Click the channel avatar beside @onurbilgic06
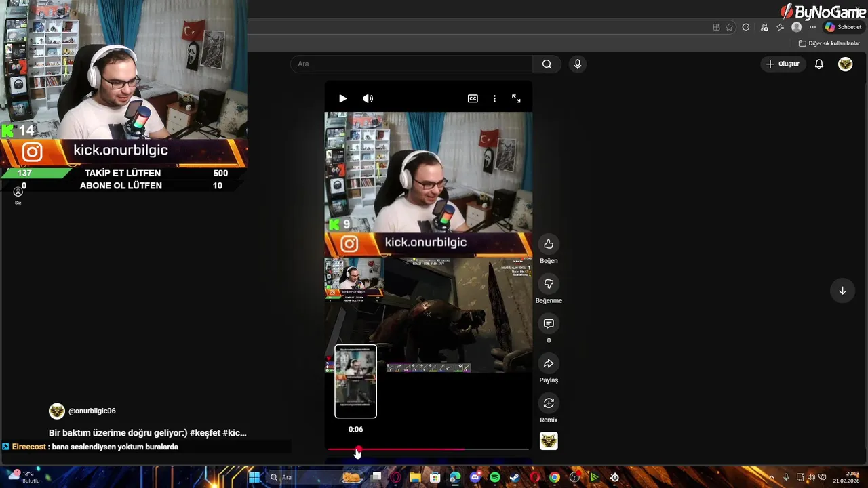 [57, 411]
